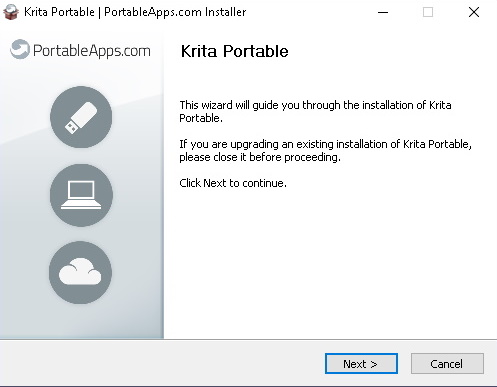Minimize the installer window
The width and height of the screenshot is (497, 387).
click(x=383, y=12)
